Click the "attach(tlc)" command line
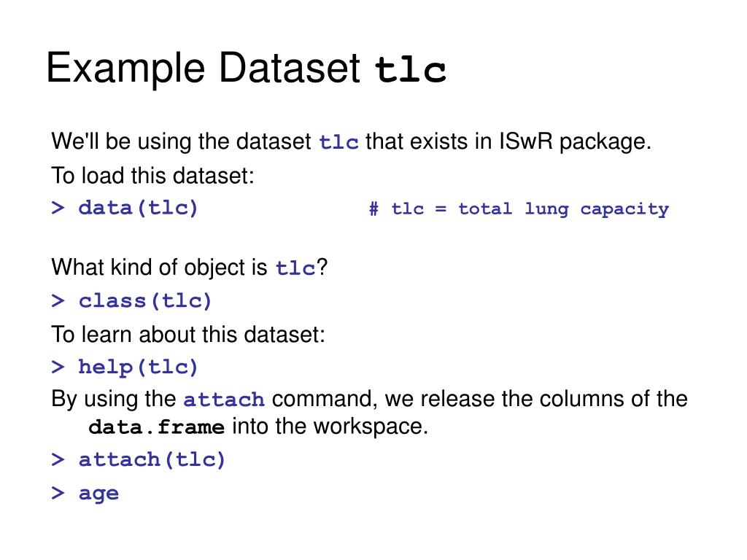Screen dimensions: 747x560 click(138, 460)
